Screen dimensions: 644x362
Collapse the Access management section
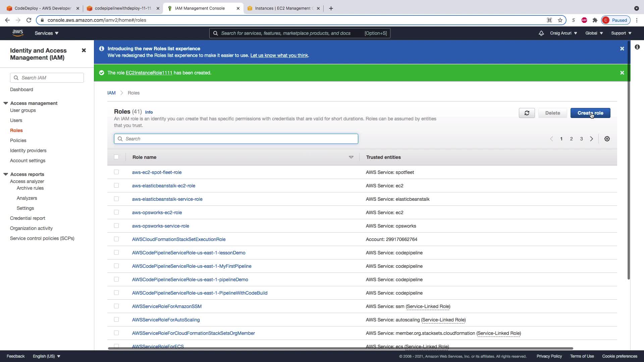click(x=6, y=103)
